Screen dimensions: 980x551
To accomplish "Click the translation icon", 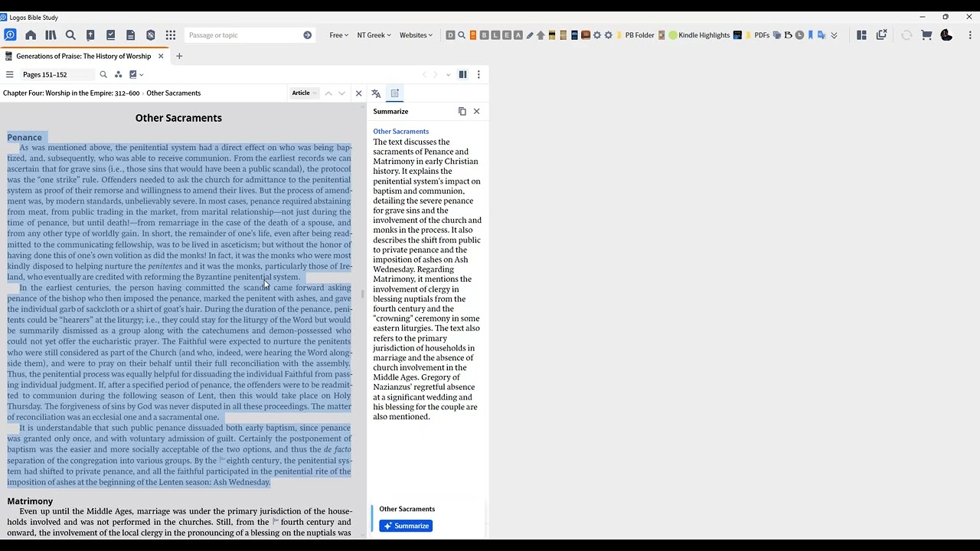I will [376, 93].
